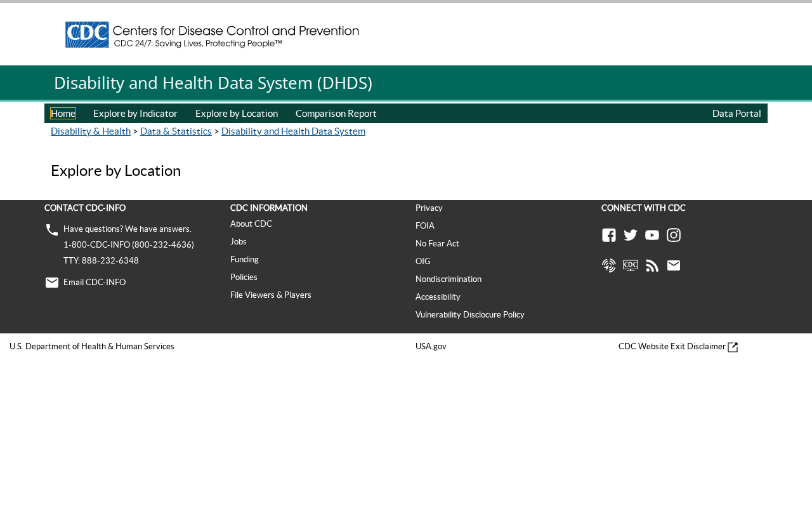
Task: Follow the Data & Statistics breadcrumb link
Action: coord(176,131)
